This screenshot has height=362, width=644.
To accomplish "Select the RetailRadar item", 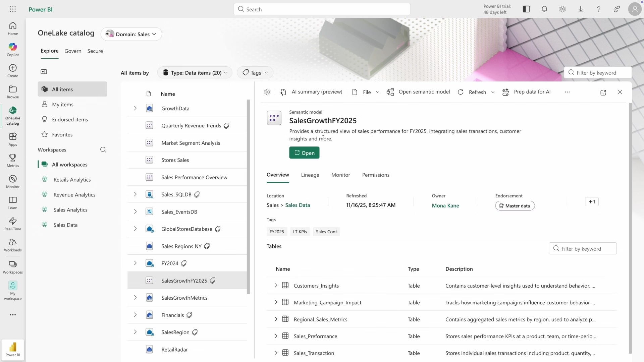I will tap(187, 350).
